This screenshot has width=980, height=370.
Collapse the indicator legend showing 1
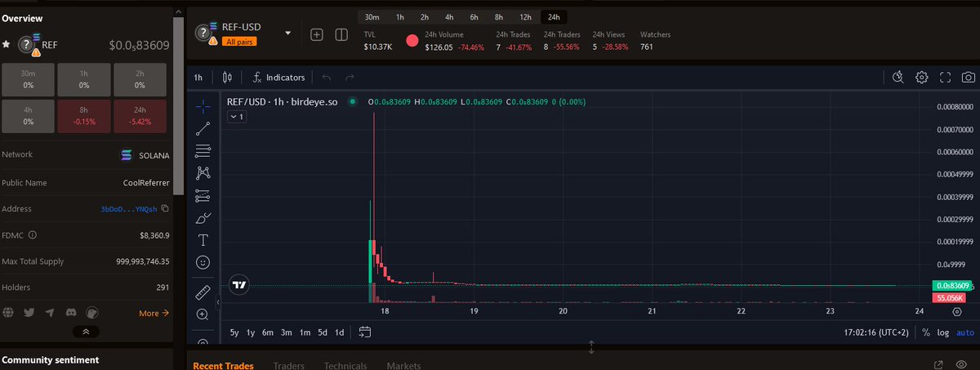pyautogui.click(x=236, y=117)
